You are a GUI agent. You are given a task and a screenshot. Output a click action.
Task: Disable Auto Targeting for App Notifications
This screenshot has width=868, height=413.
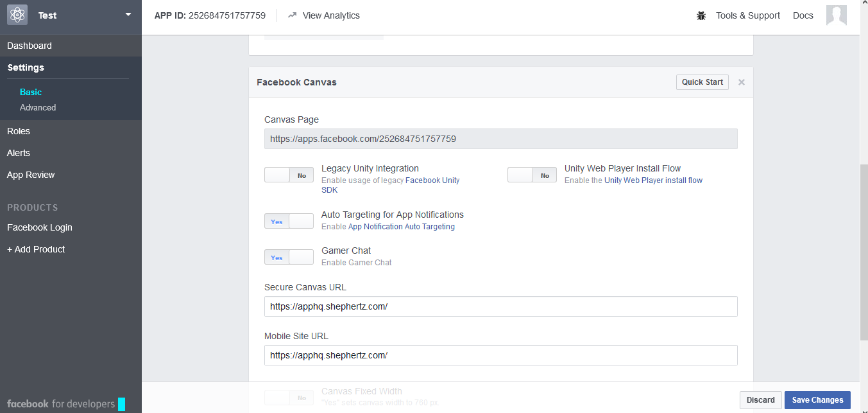pyautogui.click(x=289, y=222)
